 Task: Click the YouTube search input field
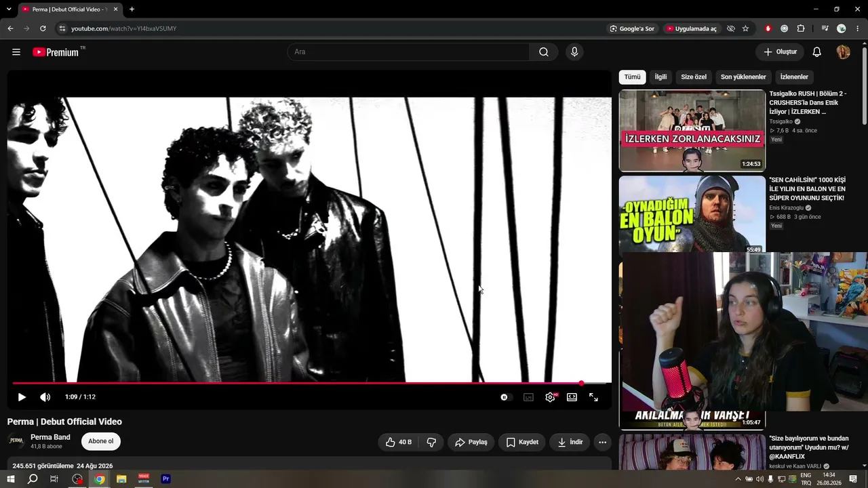(408, 52)
